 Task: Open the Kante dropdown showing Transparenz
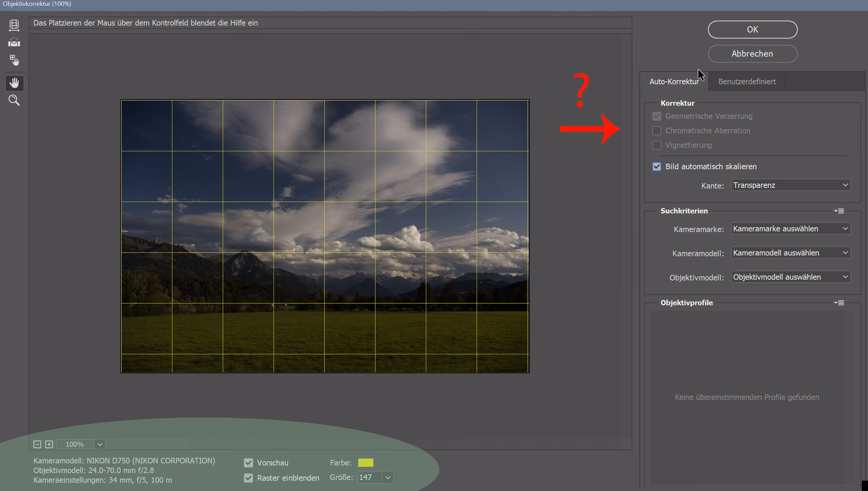pyautogui.click(x=790, y=185)
